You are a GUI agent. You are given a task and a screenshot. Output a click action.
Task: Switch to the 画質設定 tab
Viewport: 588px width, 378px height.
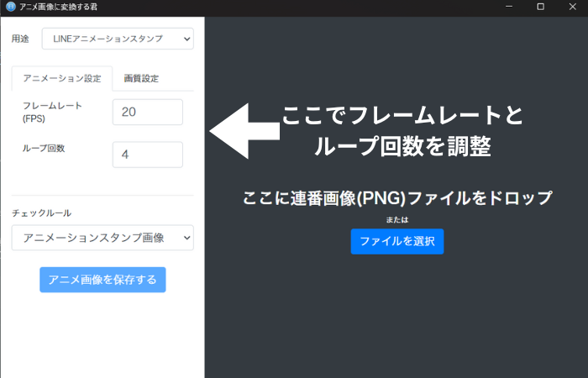pos(141,78)
